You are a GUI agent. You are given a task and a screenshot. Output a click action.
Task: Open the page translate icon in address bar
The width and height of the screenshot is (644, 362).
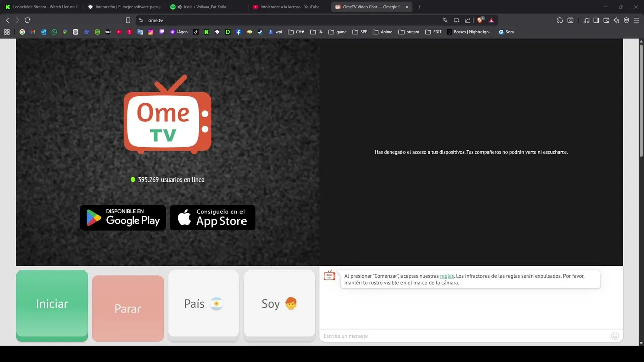[445, 20]
